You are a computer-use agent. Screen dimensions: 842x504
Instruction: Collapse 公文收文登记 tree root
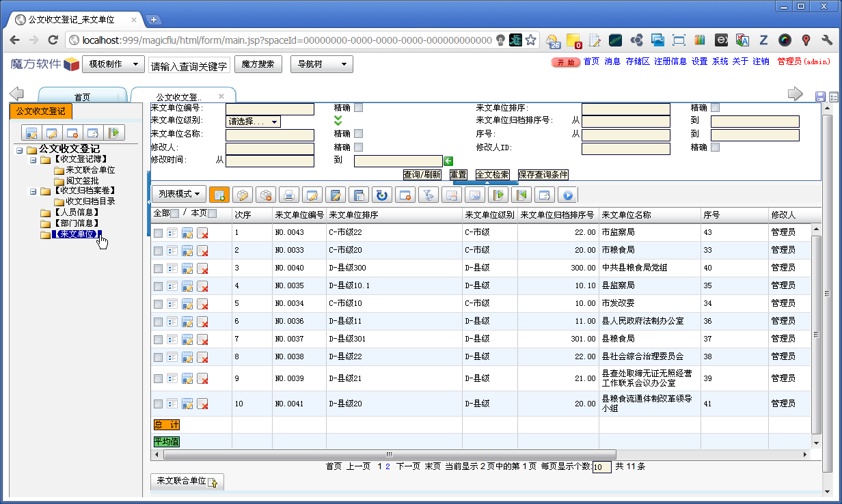coord(19,150)
